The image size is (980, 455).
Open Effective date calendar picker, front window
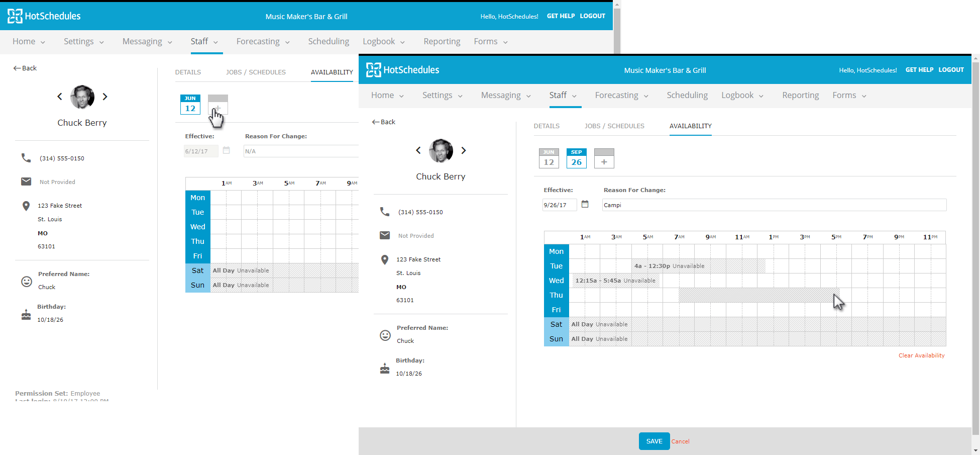coord(585,204)
